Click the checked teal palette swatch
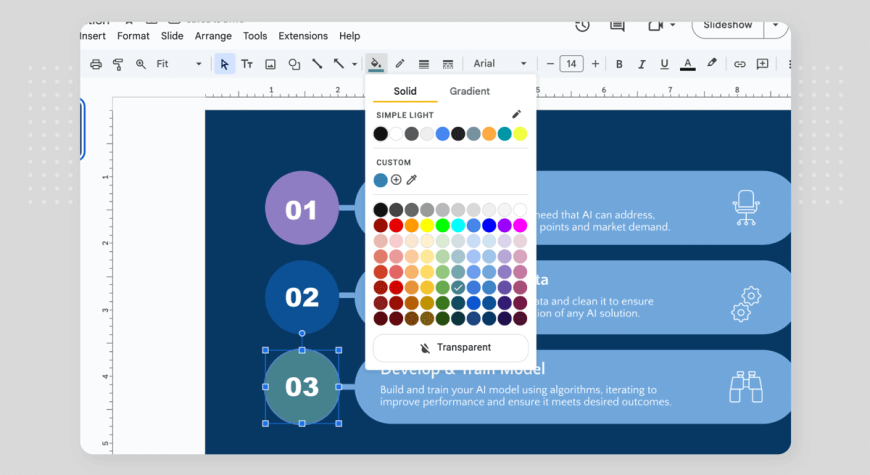This screenshot has height=475, width=870. click(458, 287)
